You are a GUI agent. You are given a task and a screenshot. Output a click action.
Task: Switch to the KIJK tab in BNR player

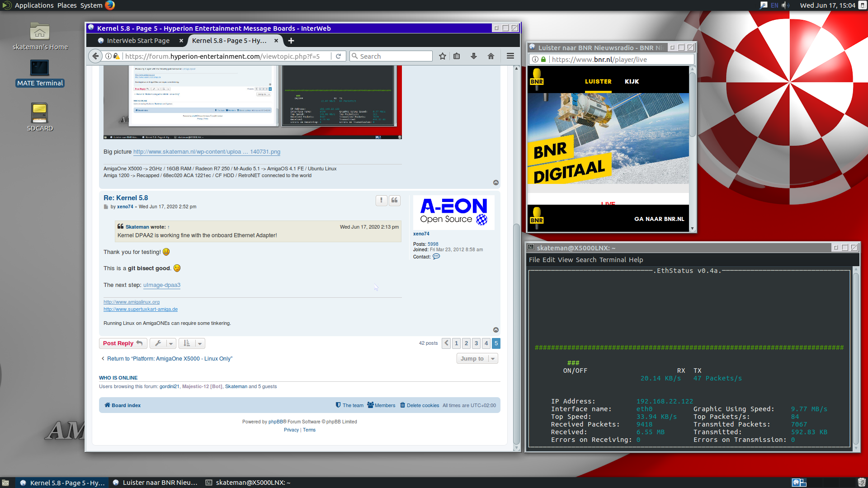click(x=632, y=82)
